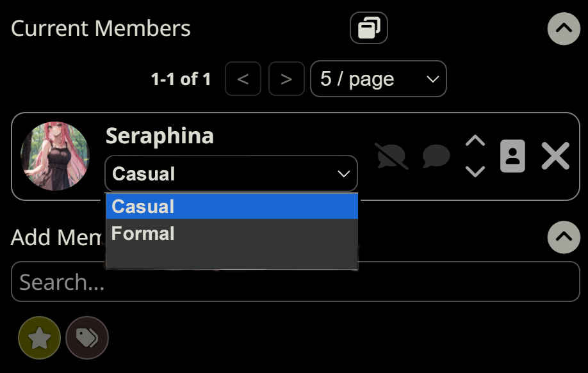Move Seraphina down in member order

click(x=474, y=171)
